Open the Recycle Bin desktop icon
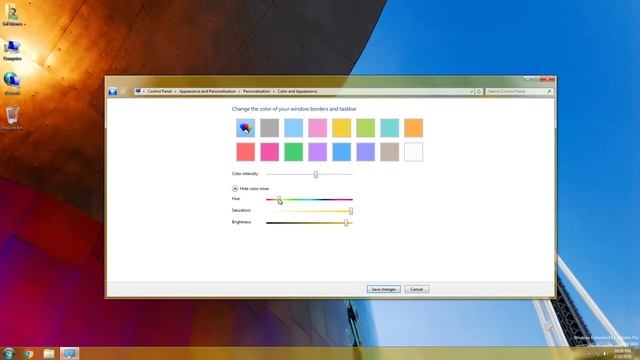This screenshot has width=640, height=360. pyautogui.click(x=12, y=118)
